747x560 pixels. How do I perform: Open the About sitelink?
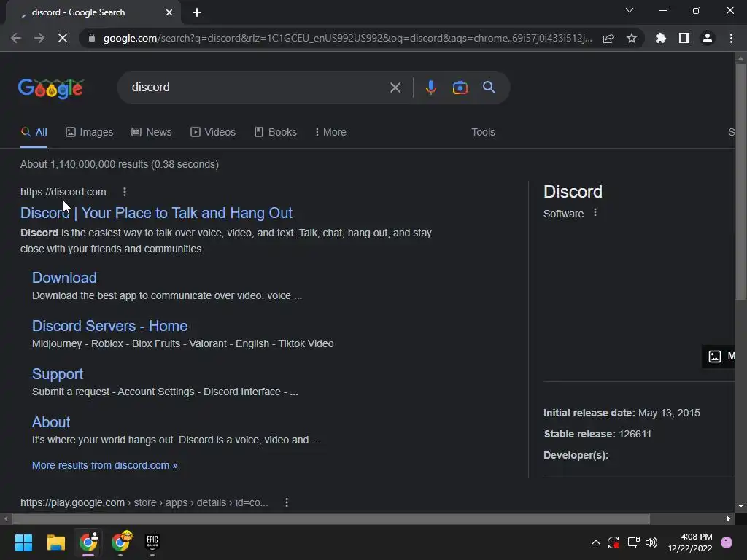(51, 422)
